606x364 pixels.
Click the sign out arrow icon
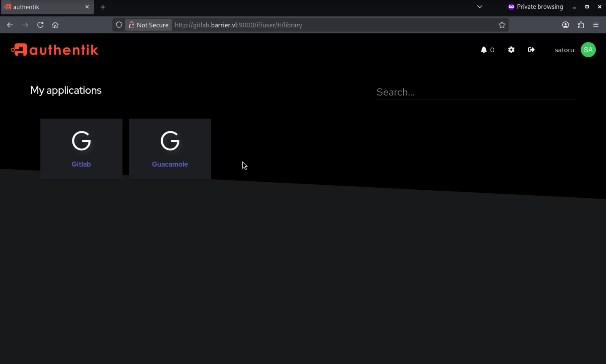coord(531,50)
